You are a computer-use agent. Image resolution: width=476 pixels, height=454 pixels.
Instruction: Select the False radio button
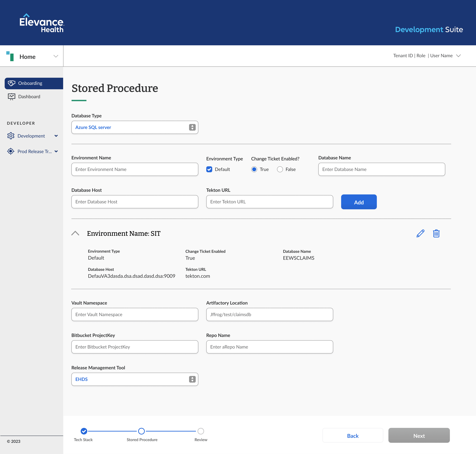280,169
